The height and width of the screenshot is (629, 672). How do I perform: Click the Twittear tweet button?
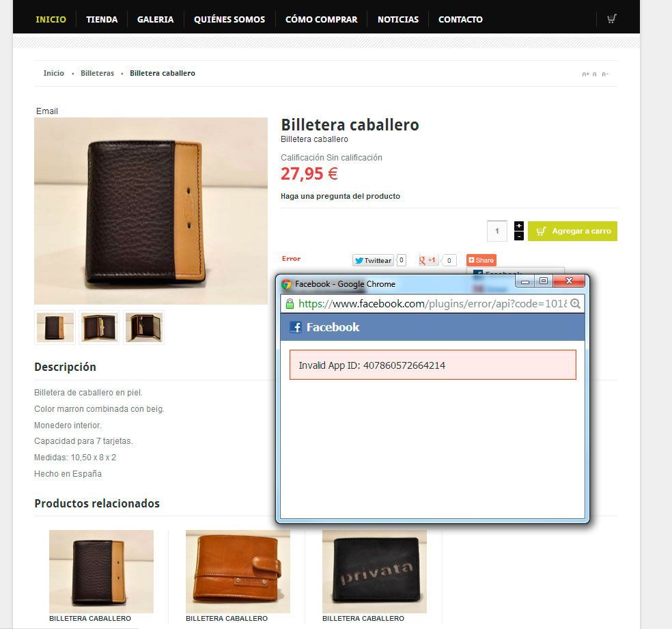pos(373,260)
